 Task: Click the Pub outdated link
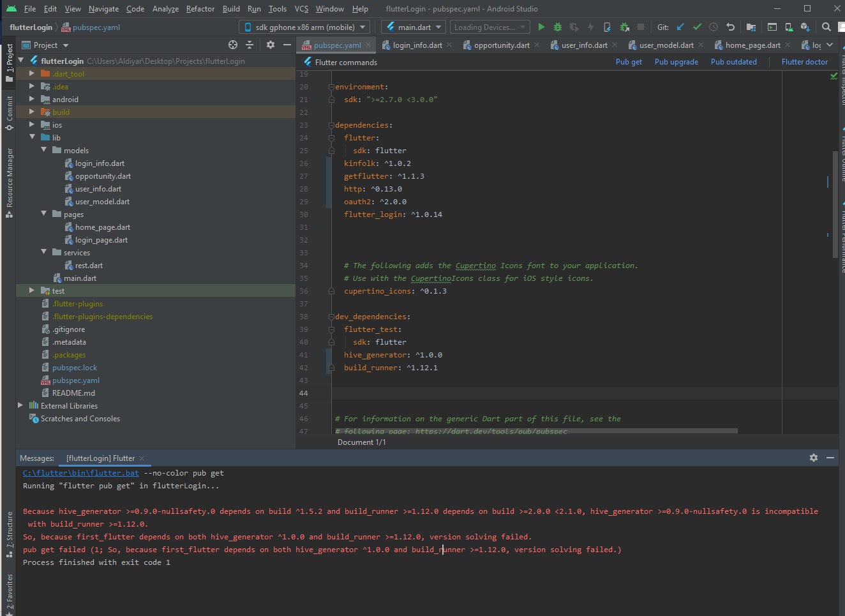tap(734, 62)
